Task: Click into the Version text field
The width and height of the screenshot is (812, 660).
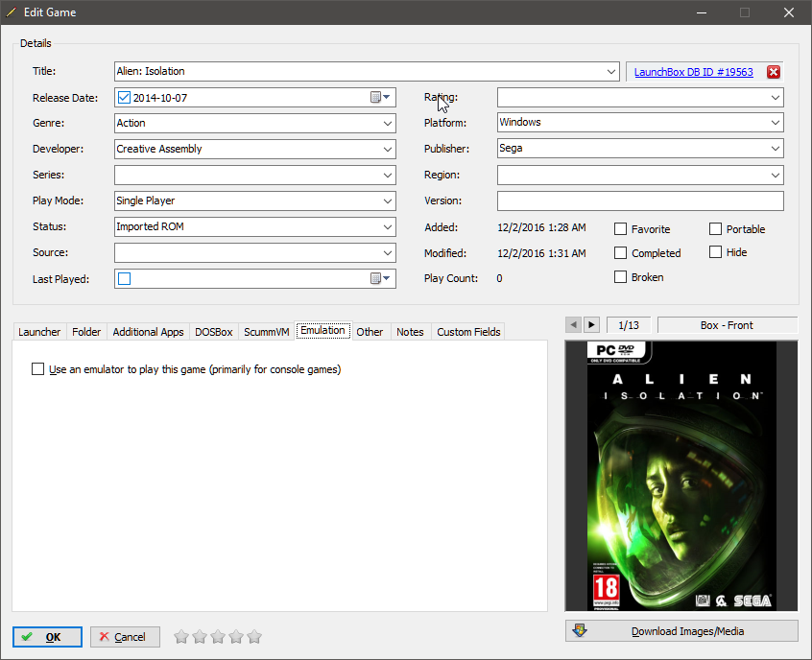Action: (640, 200)
